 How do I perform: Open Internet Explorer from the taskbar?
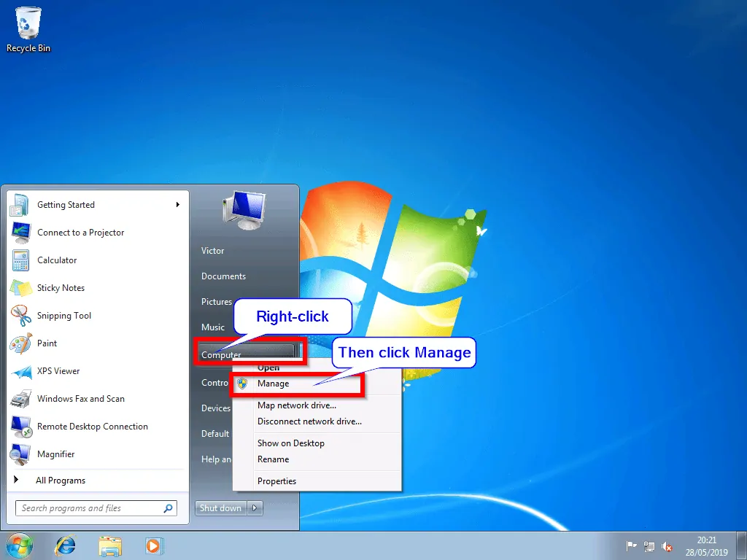coord(65,545)
